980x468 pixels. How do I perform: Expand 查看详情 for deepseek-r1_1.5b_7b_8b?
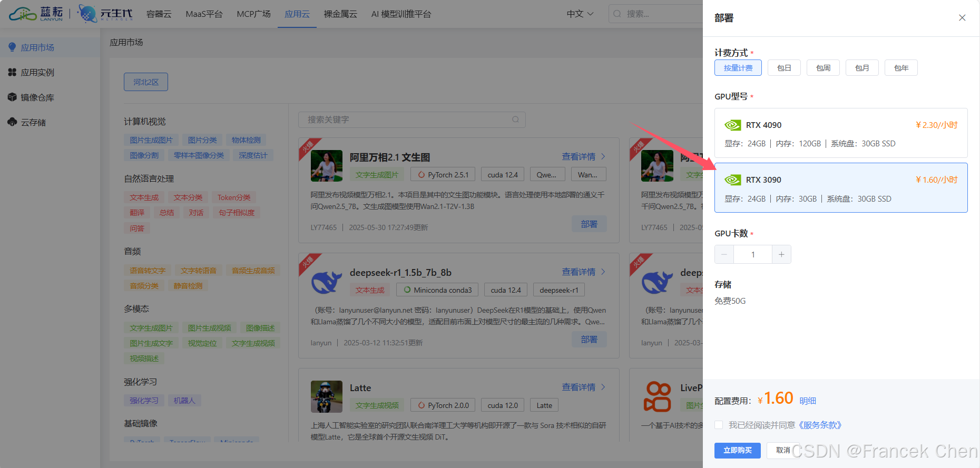point(584,272)
